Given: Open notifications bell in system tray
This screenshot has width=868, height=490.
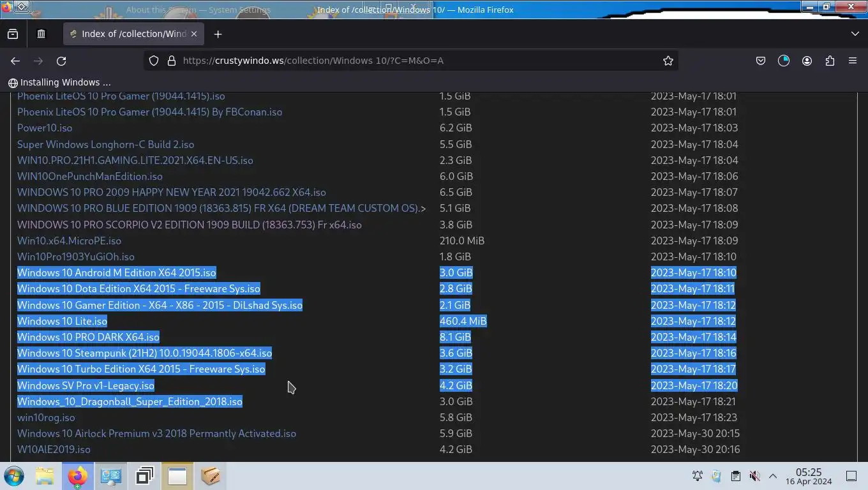Looking at the screenshot, I should [698, 476].
